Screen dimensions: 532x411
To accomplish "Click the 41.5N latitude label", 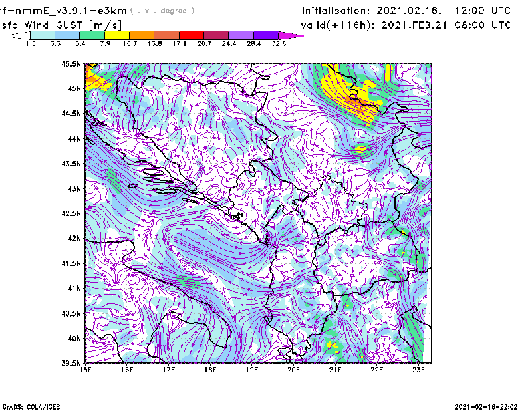I will [71, 263].
